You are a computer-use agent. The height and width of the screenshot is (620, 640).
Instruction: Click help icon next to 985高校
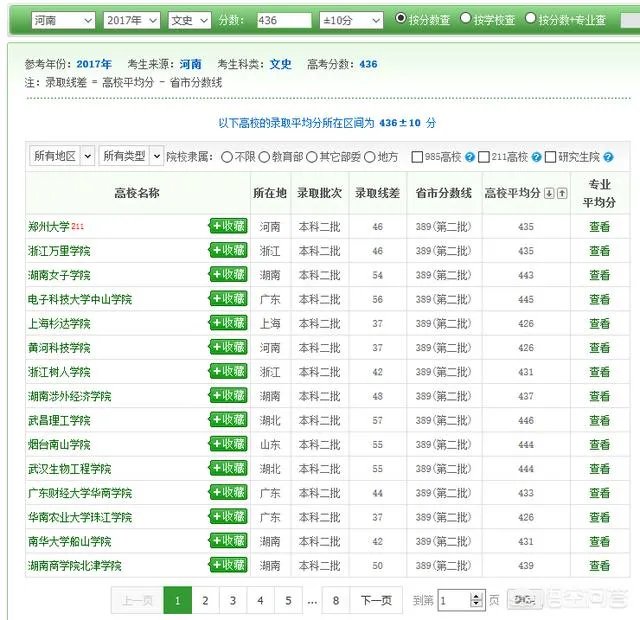pyautogui.click(x=470, y=157)
